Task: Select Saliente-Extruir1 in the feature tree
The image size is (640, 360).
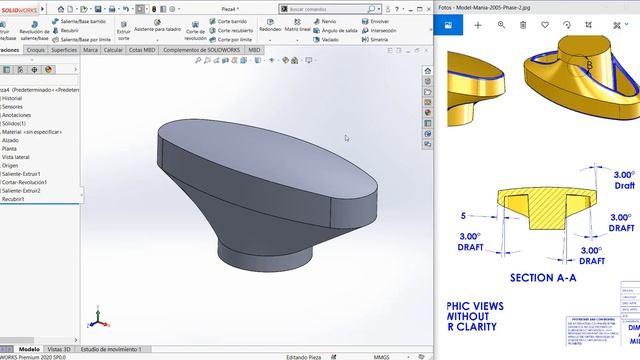Action: [21, 174]
